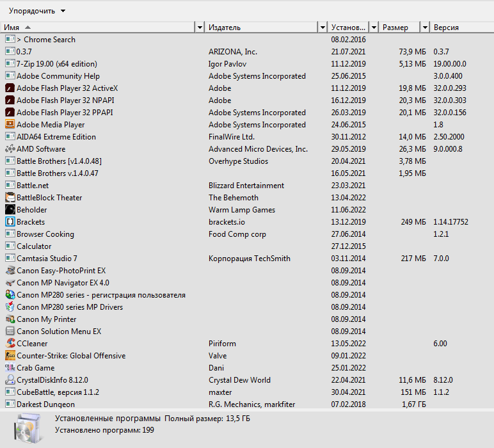Click the Canon My Printer icon
Screen dimensions: 494x448
(10, 319)
